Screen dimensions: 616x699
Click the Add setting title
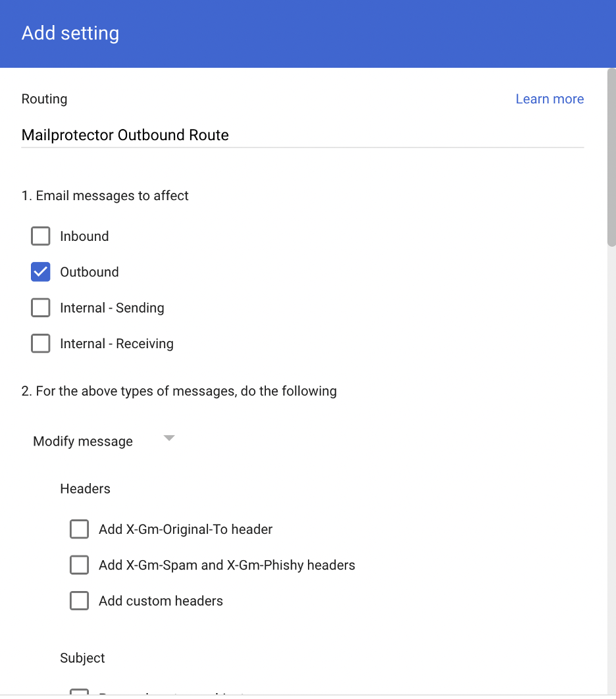pyautogui.click(x=70, y=34)
